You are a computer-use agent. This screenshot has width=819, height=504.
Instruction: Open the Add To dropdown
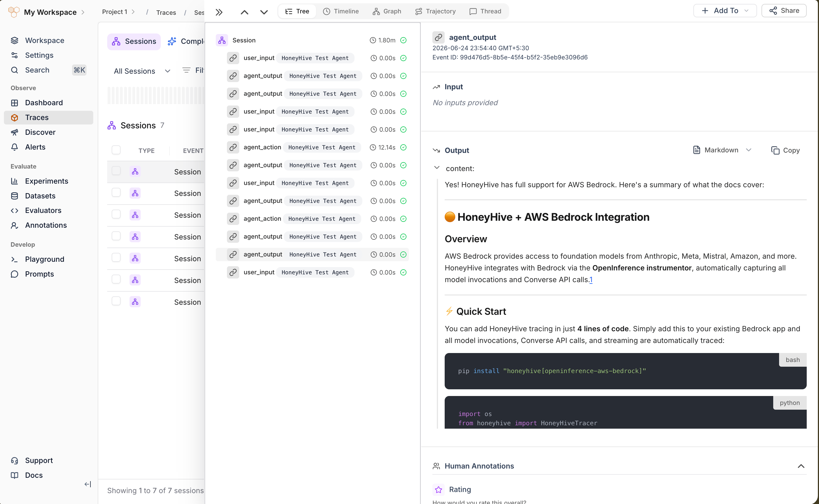click(x=725, y=11)
